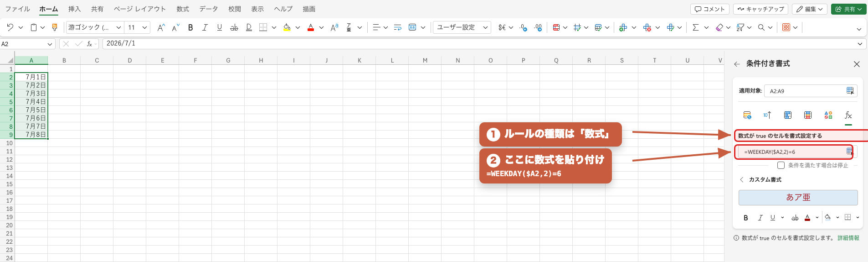Click the Borders icon in the ribbon
This screenshot has width=868, height=262.
click(263, 27)
